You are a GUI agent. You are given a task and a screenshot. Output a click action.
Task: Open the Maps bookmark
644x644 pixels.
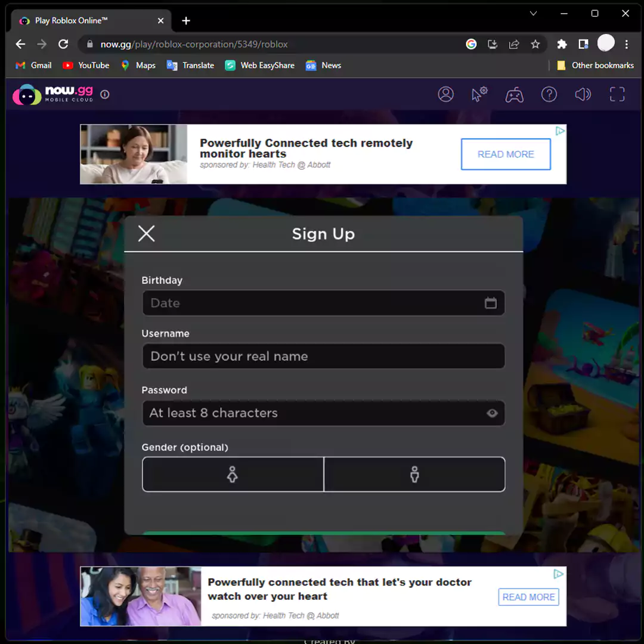click(x=138, y=66)
